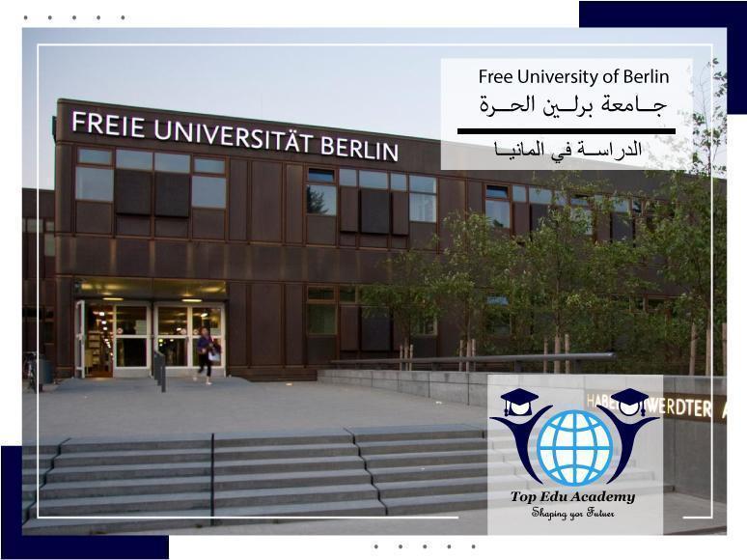Click the Arabic university name heading

pyautogui.click(x=573, y=104)
